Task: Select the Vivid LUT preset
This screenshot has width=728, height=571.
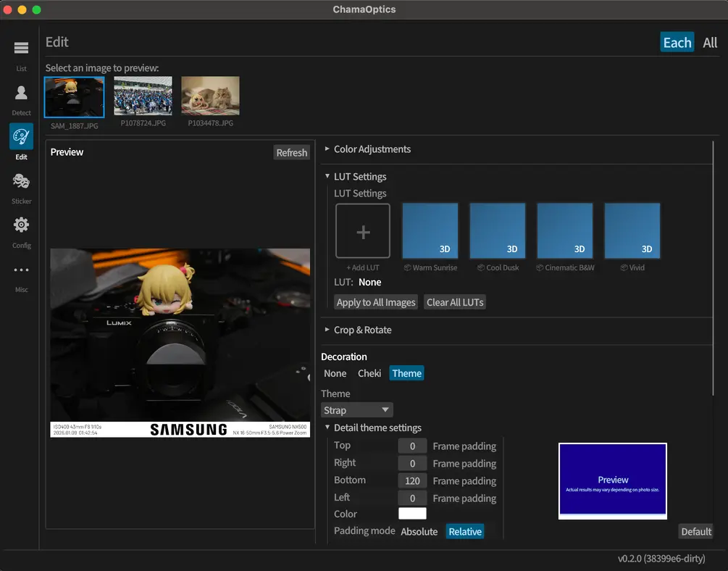Action: coord(632,231)
